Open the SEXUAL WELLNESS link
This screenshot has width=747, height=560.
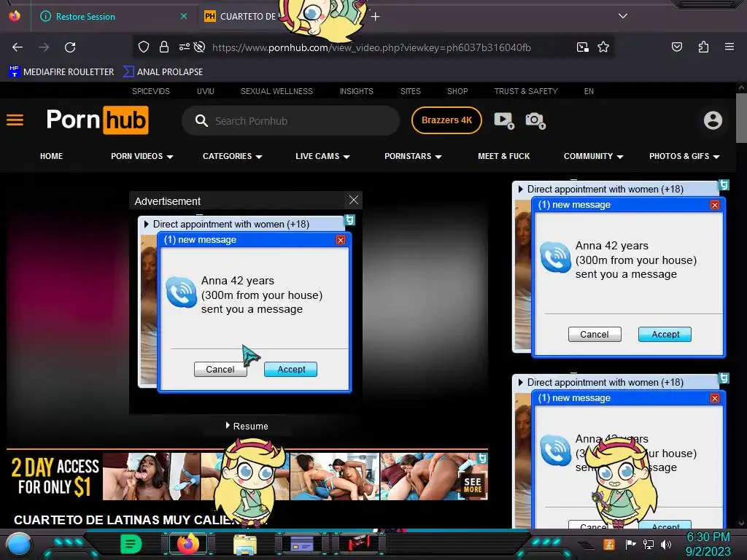pyautogui.click(x=276, y=91)
